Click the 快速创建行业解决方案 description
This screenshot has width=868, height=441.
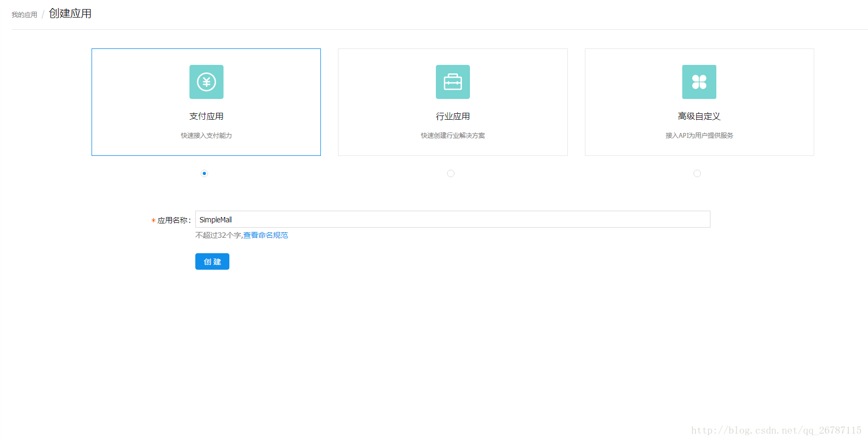click(453, 136)
